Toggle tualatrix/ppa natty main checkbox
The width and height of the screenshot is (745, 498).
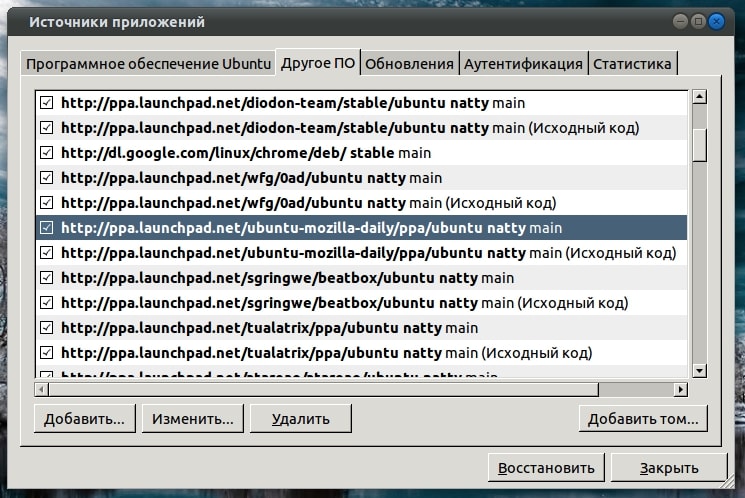pyautogui.click(x=47, y=328)
